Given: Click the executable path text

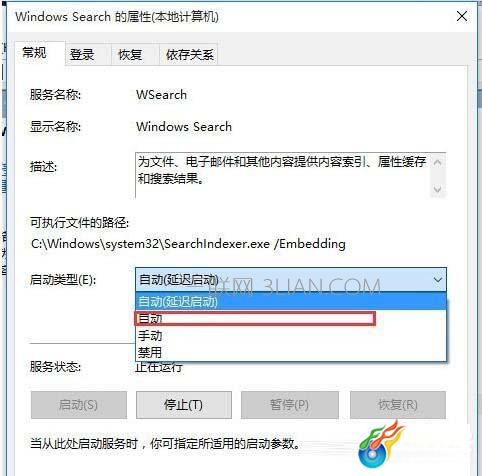Looking at the screenshot, I should tap(188, 244).
